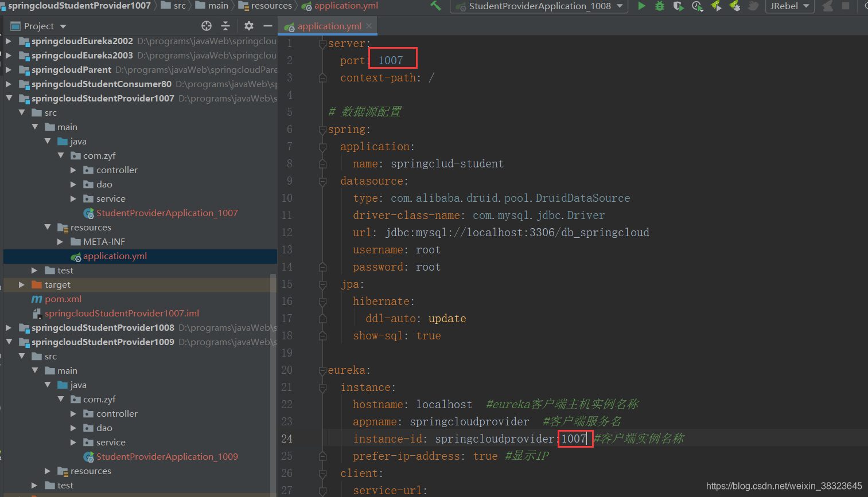Select service package under Provider1007

[x=111, y=198]
